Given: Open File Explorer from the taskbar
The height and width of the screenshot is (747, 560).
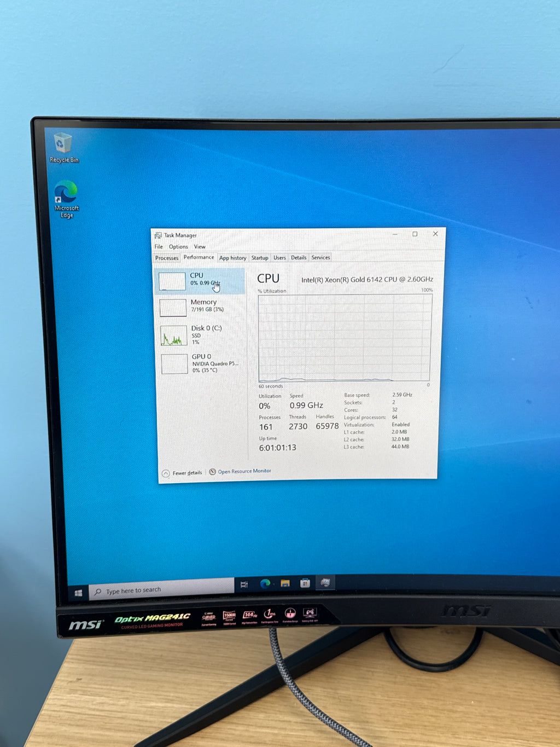Looking at the screenshot, I should (x=285, y=583).
